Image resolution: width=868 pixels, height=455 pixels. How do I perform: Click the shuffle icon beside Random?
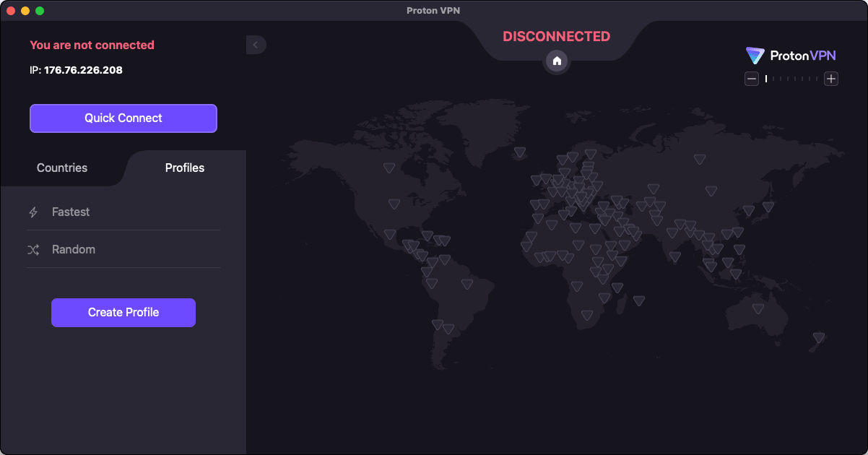tap(33, 250)
